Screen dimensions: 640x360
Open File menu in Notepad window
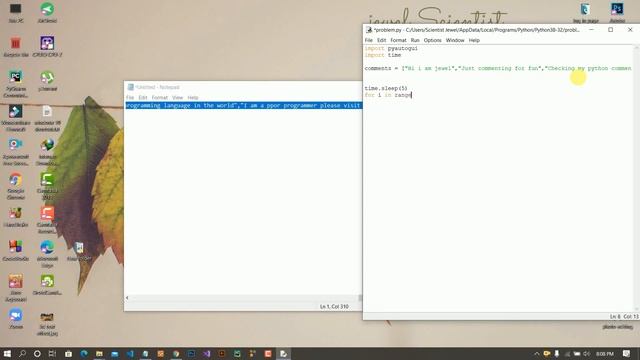tap(130, 98)
